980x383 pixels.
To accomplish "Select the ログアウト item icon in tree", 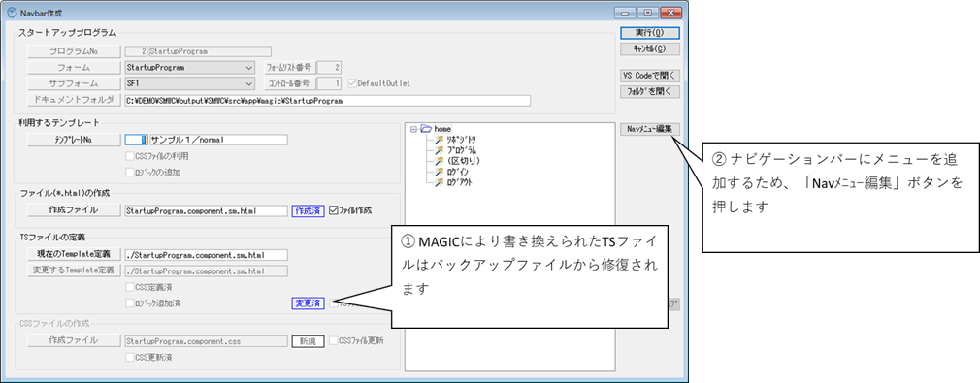I will tap(439, 182).
